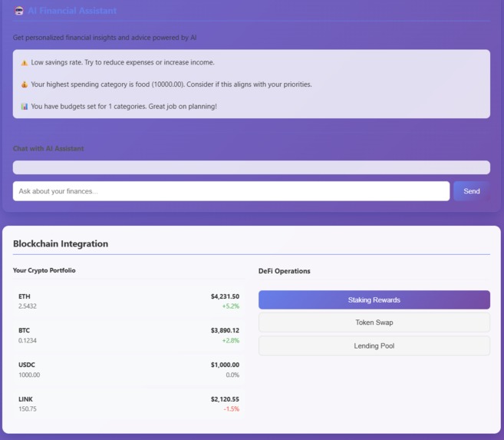Screen dimensions: 504x440
Task: Select the BTC token name
Action: tap(24, 331)
